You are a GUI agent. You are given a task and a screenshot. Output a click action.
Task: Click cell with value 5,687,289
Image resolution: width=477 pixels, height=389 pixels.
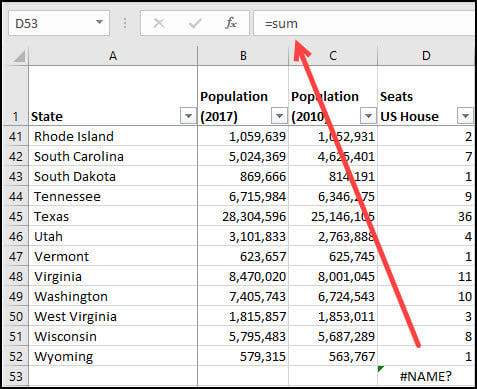coord(333,336)
